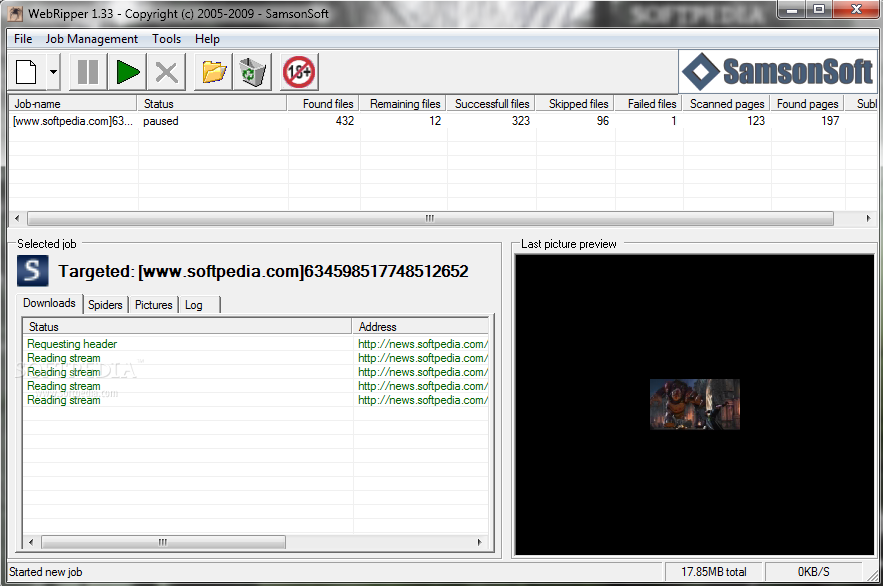Open the download folder icon

[213, 72]
